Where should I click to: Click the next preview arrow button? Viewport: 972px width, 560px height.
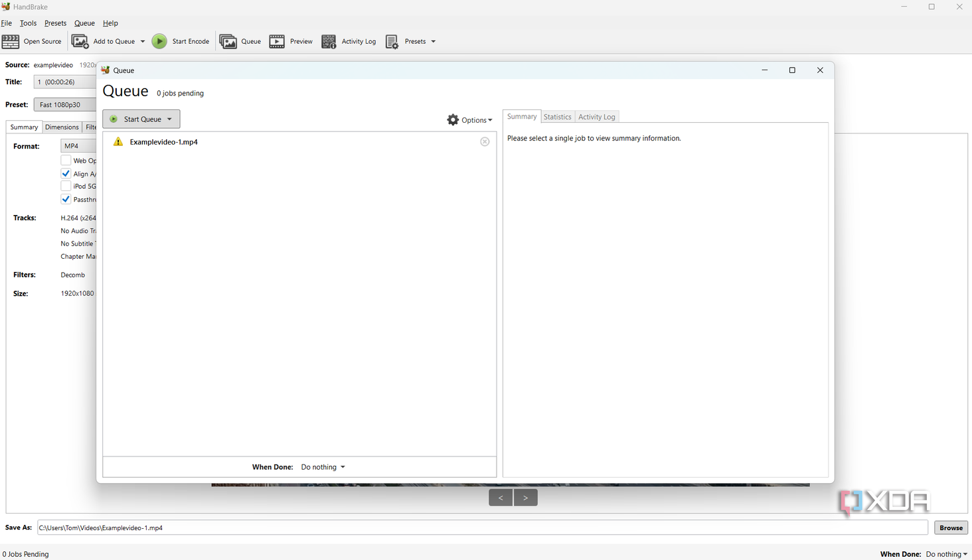[x=525, y=498]
